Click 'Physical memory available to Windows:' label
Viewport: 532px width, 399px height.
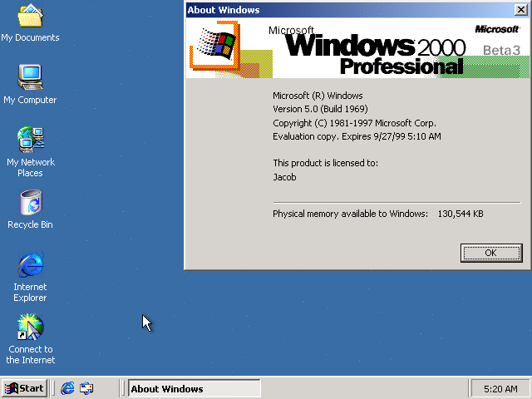351,214
